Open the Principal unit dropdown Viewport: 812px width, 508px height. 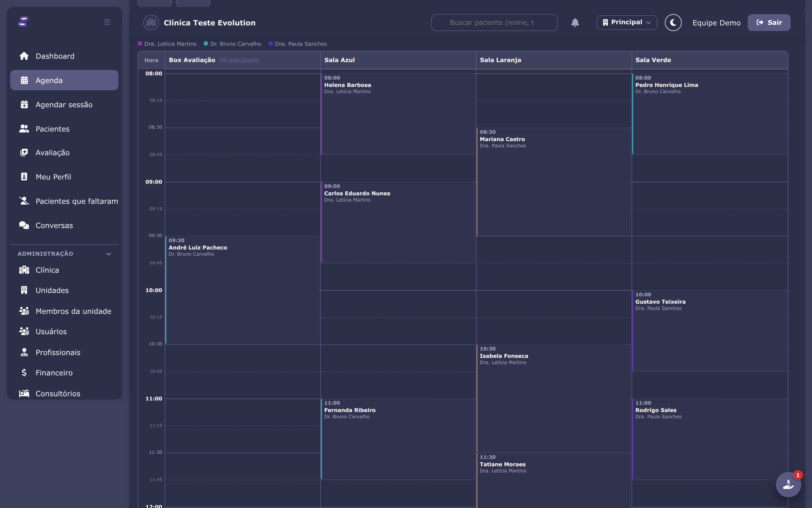(627, 23)
